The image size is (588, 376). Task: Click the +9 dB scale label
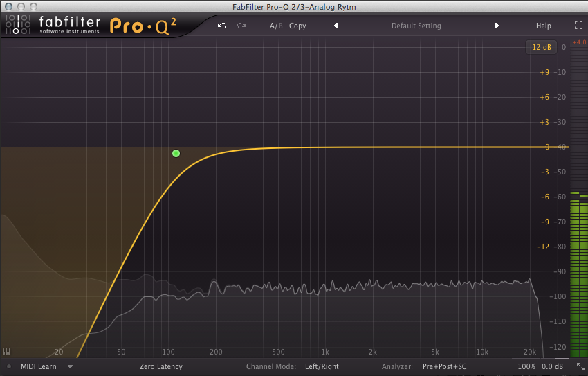click(544, 72)
